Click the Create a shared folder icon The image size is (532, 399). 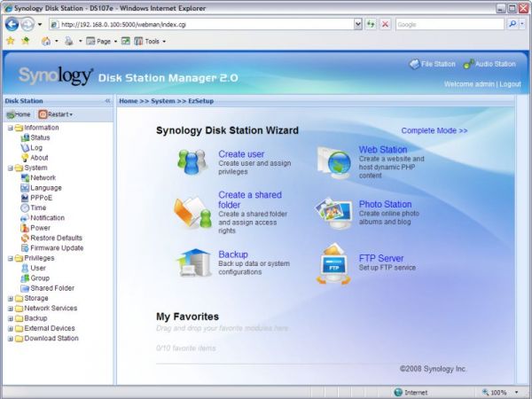[x=192, y=213]
